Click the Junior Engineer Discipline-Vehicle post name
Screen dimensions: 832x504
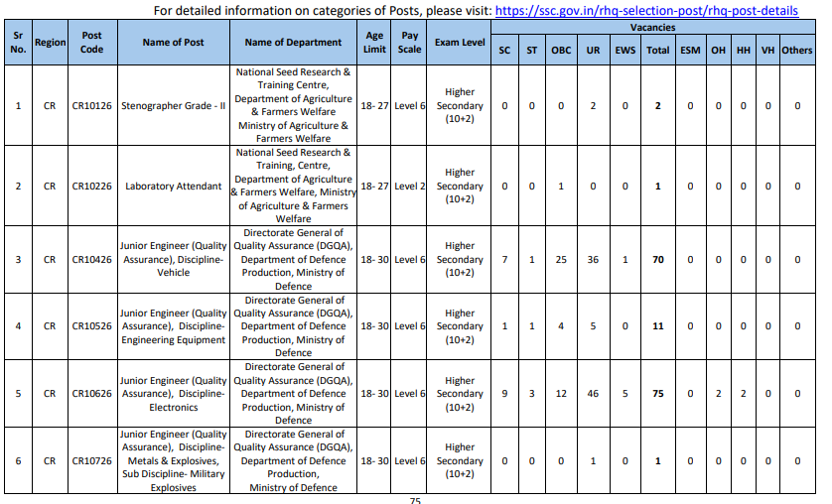click(173, 260)
